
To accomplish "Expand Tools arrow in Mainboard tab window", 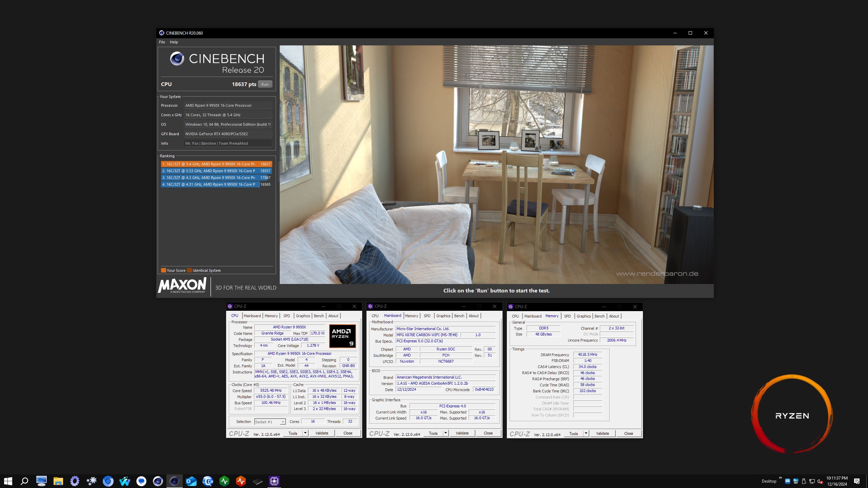I will point(446,433).
